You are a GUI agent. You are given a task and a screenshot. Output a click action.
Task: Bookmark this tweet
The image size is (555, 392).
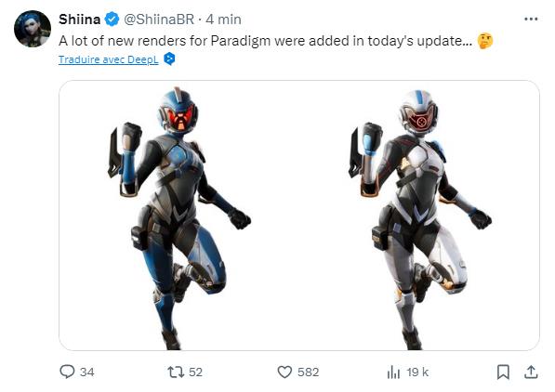click(503, 372)
